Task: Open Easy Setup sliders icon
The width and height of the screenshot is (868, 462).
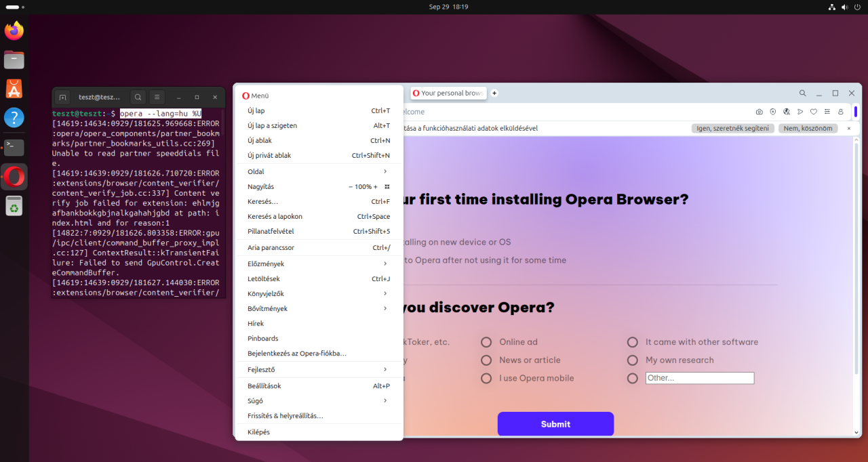Action: [x=827, y=112]
